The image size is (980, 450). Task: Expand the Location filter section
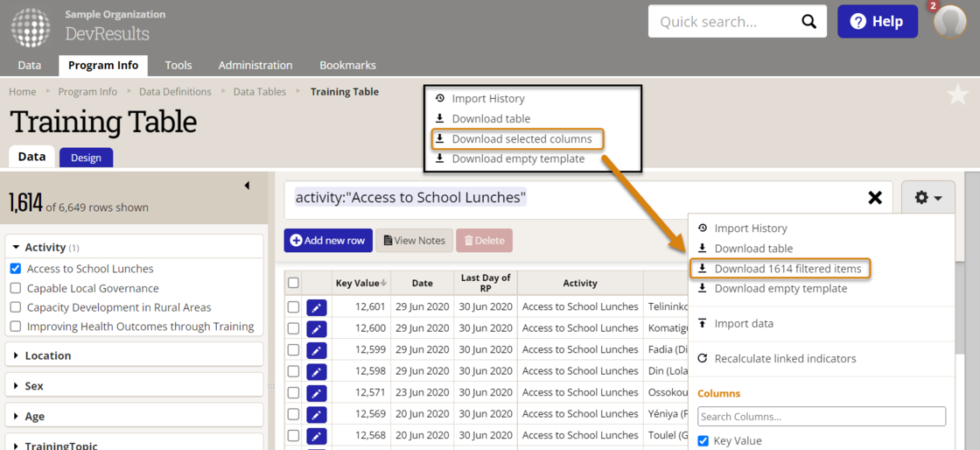point(134,355)
